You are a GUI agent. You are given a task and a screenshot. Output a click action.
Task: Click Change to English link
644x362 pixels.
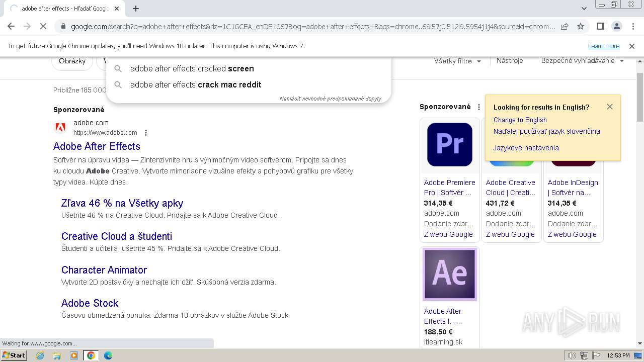[x=520, y=120]
